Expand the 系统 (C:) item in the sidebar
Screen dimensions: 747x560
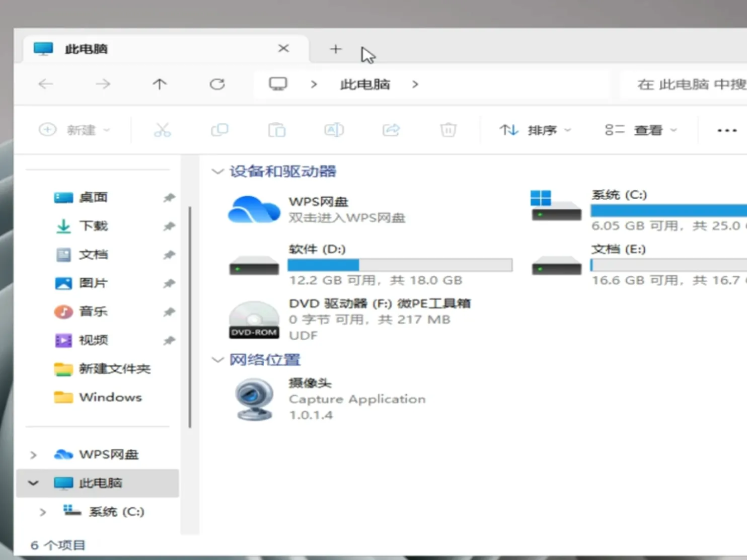coord(43,512)
